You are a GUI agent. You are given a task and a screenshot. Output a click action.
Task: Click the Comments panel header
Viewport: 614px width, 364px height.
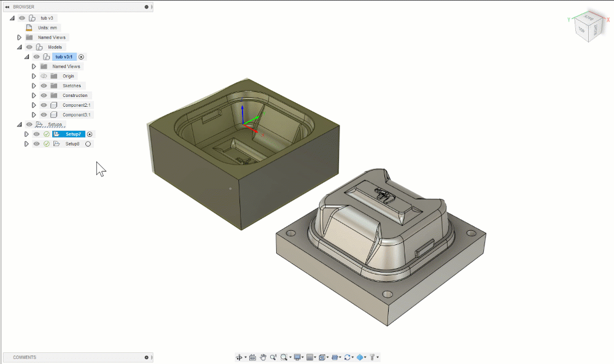77,357
